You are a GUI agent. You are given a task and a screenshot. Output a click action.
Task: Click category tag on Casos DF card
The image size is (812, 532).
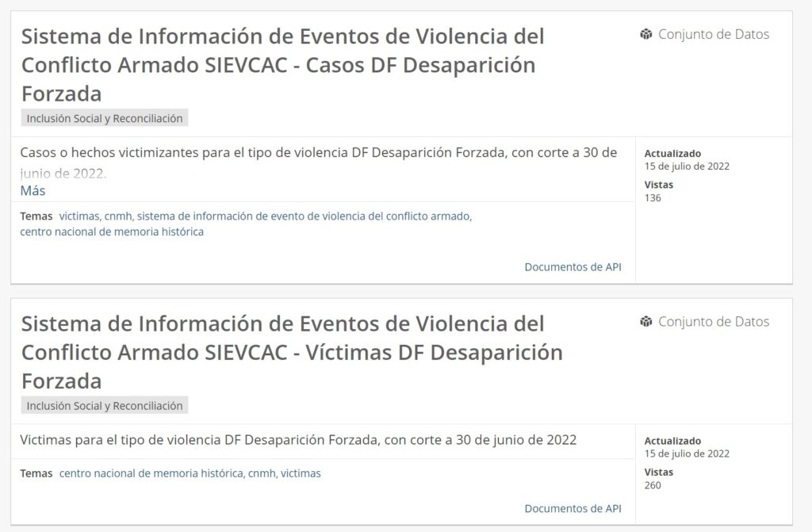(x=105, y=118)
